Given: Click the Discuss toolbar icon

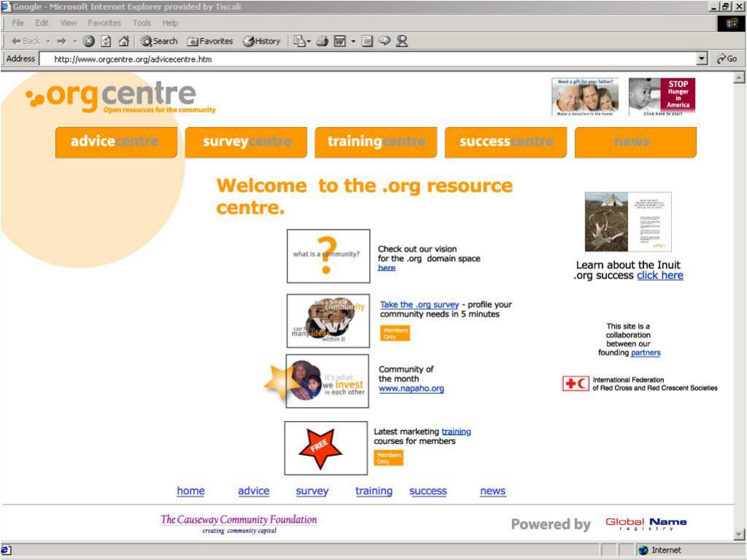Looking at the screenshot, I should [384, 41].
